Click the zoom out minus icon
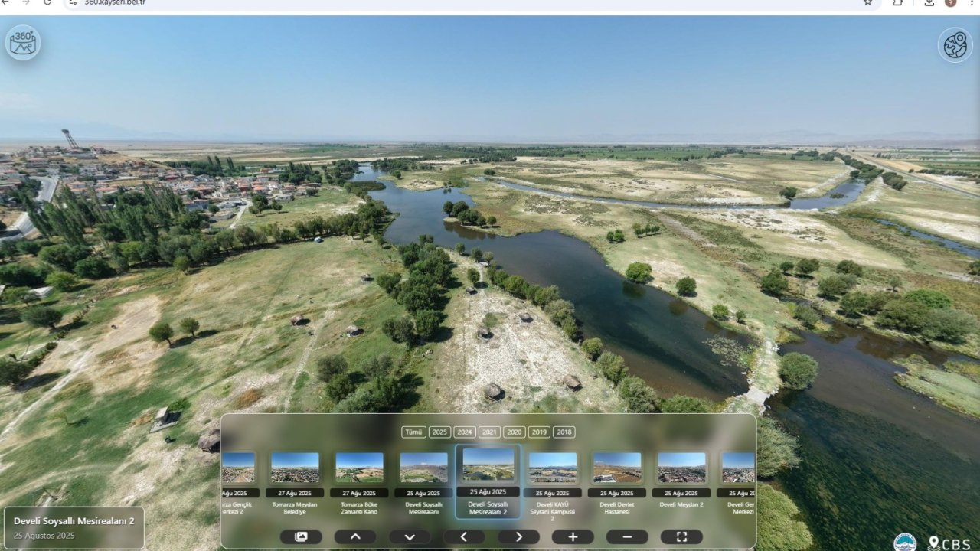 (626, 536)
